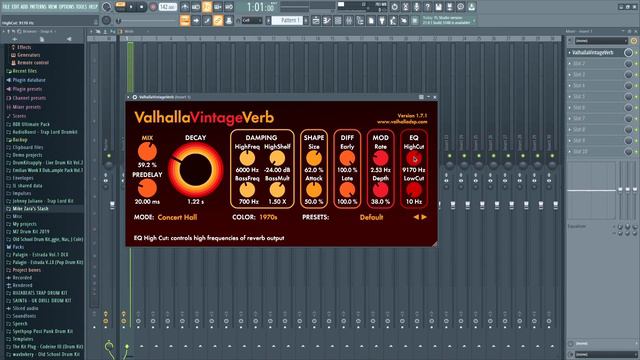
Task: Expand Slot 7 arrow menu
Action: 569,118
